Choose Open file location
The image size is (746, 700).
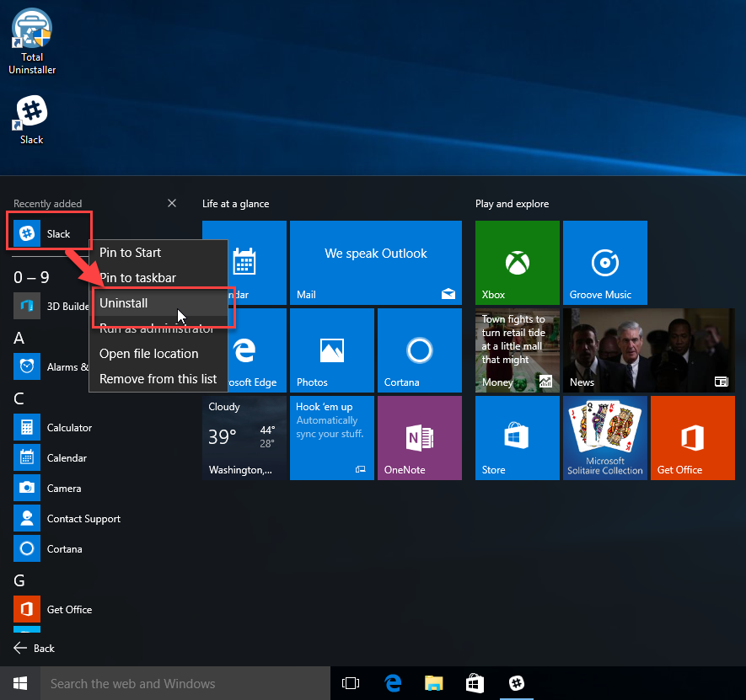tap(158, 354)
